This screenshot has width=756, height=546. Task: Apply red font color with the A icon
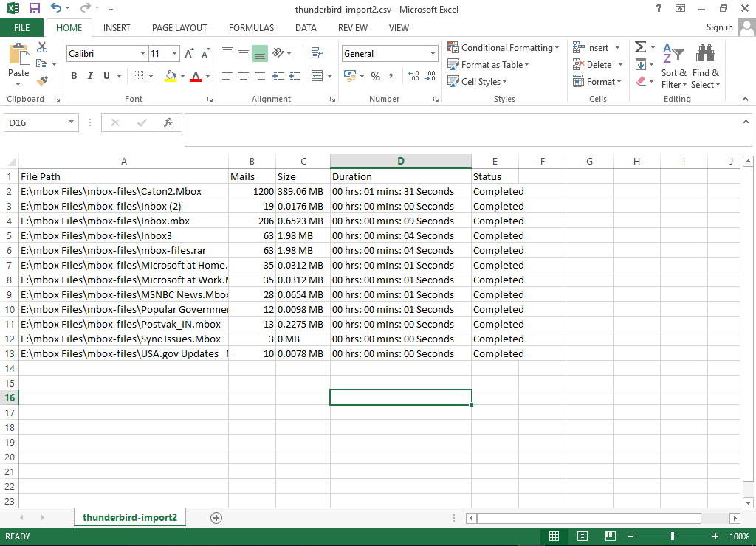click(x=195, y=76)
